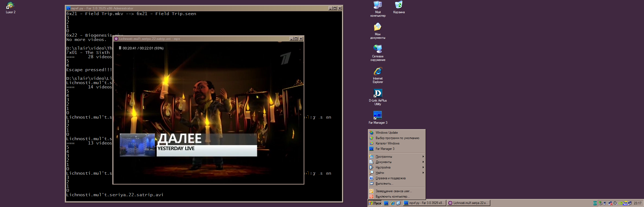Click Far Manager quick launch icon on taskbar
This screenshot has height=207, width=644.
[x=386, y=203]
